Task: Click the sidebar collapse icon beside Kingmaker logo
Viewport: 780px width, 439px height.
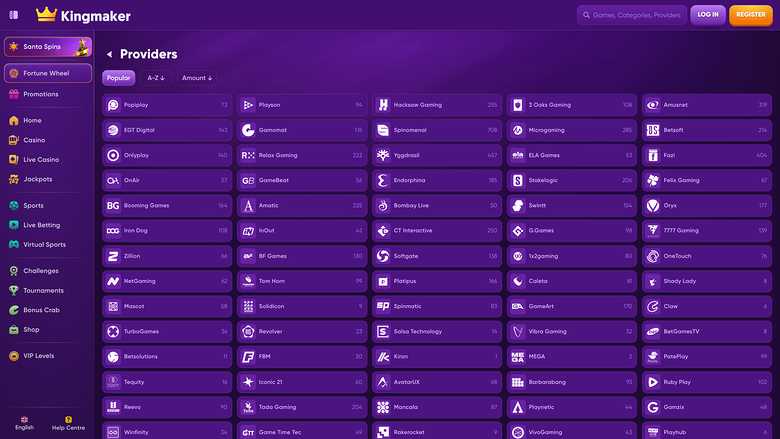Action: (13, 15)
